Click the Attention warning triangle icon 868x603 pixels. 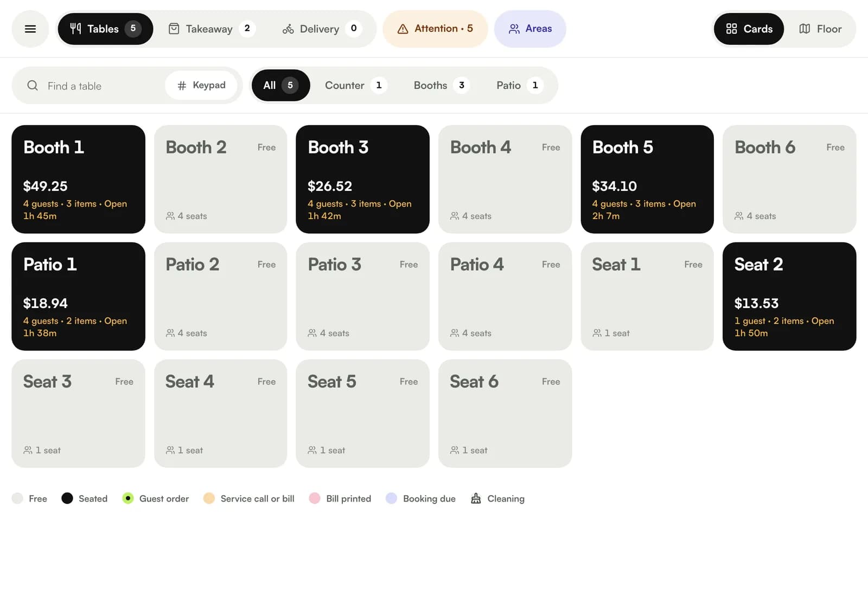[403, 29]
